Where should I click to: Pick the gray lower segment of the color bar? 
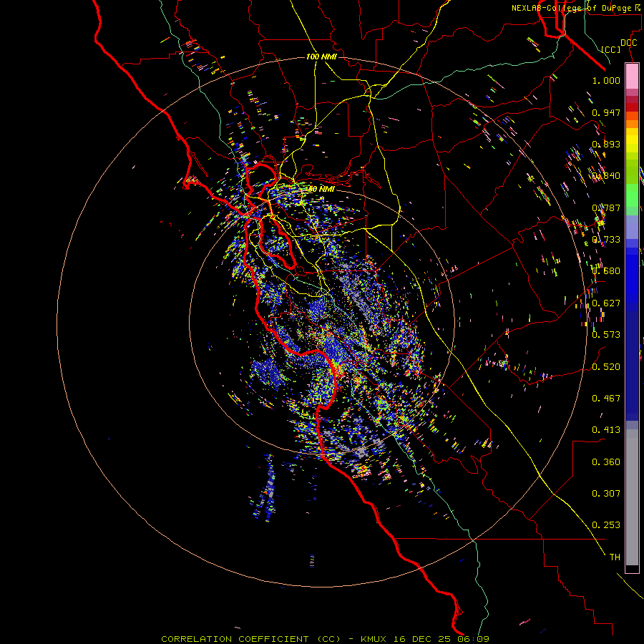click(x=632, y=497)
